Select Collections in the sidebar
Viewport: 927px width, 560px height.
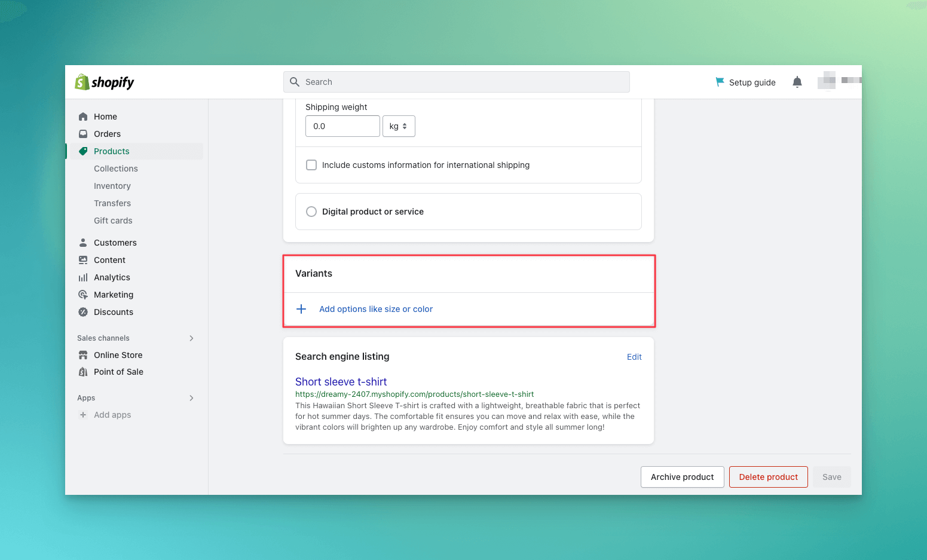tap(115, 168)
